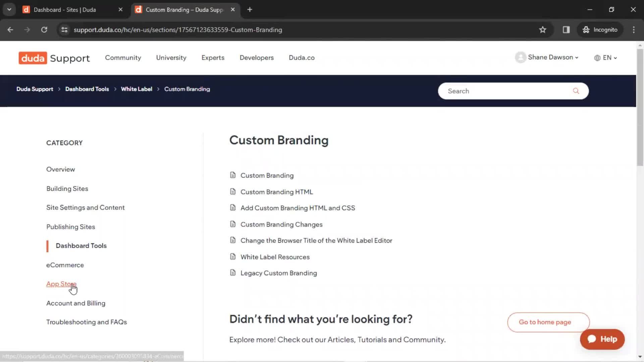The height and width of the screenshot is (362, 644).
Task: Go to White Label breadcrumb
Action: pos(137,89)
